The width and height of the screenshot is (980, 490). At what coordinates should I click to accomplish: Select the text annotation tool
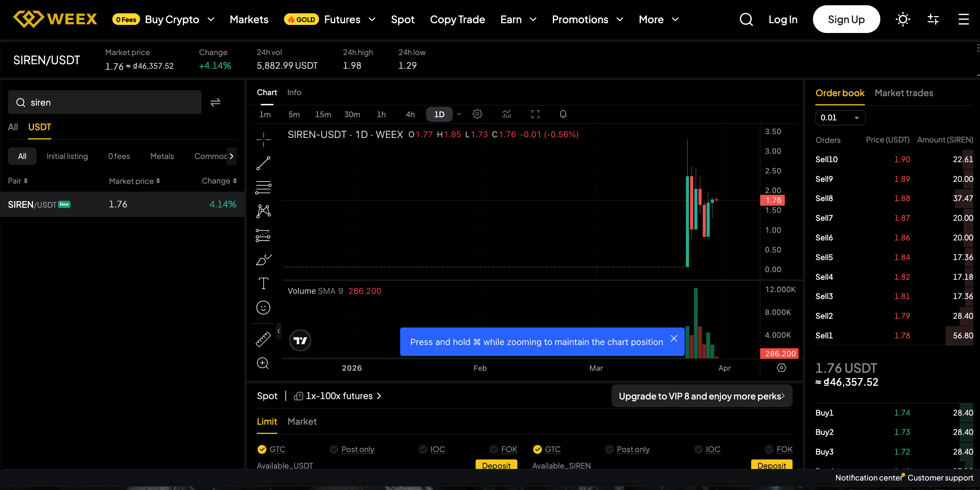[263, 283]
